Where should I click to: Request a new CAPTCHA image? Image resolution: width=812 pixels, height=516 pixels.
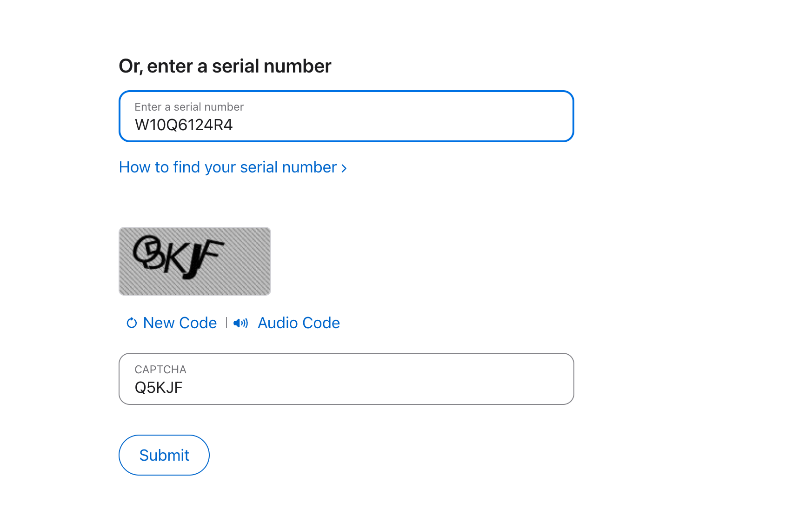point(180,323)
